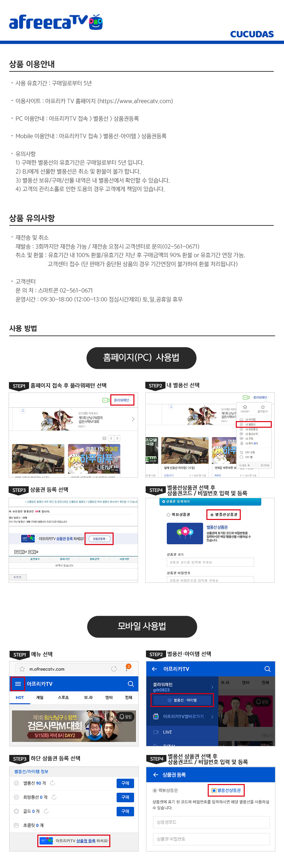The image size is (284, 868).
Task: Select the 퀵뷰상품권 radio in PC STEP4
Action: (168, 515)
